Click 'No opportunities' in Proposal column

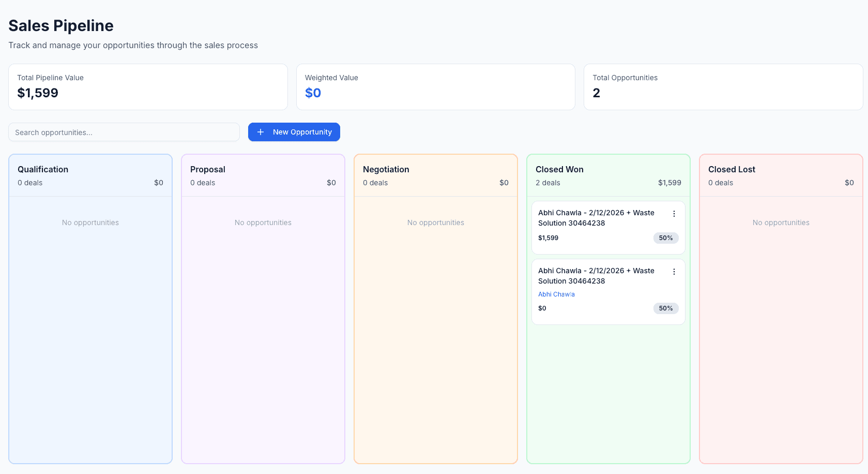click(x=263, y=223)
